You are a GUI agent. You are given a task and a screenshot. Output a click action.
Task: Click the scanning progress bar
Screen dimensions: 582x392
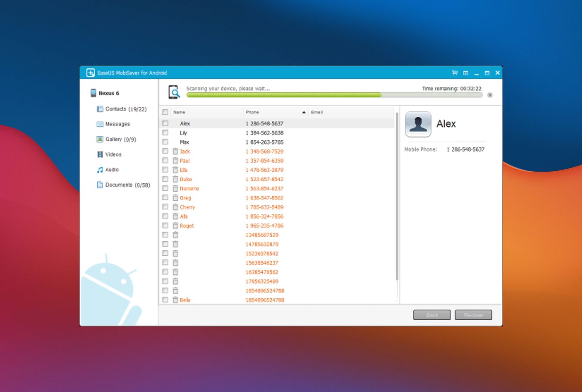(335, 95)
